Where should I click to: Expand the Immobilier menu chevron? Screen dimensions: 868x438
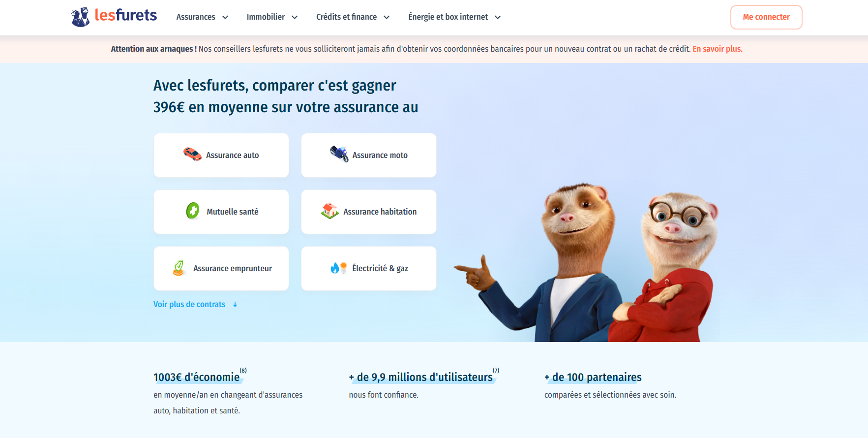(295, 17)
